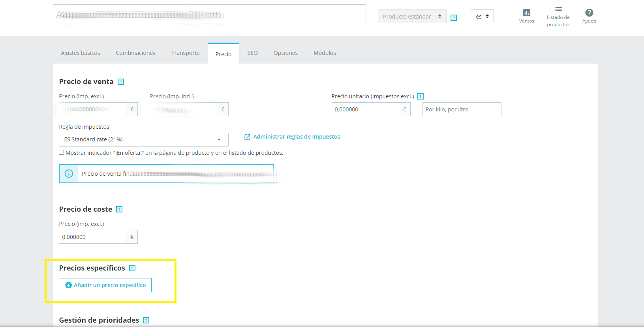The height and width of the screenshot is (327, 644).
Task: Click help icon beside product type selector
Action: (x=454, y=18)
